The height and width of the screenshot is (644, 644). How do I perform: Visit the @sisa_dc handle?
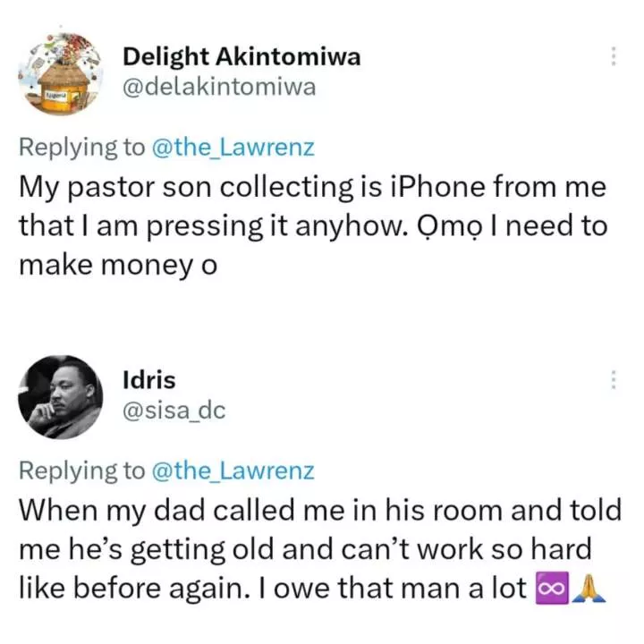(174, 411)
